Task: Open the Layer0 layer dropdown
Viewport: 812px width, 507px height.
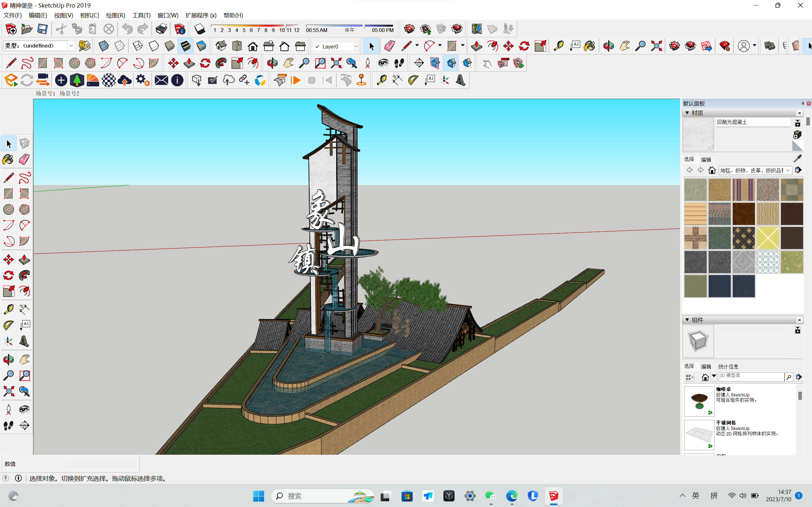Action: (x=356, y=47)
